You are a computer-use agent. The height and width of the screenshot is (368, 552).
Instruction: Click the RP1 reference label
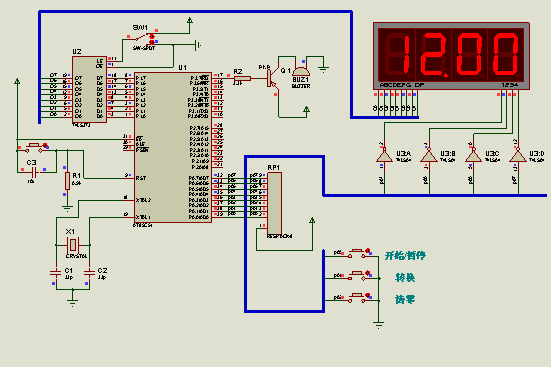click(x=274, y=168)
